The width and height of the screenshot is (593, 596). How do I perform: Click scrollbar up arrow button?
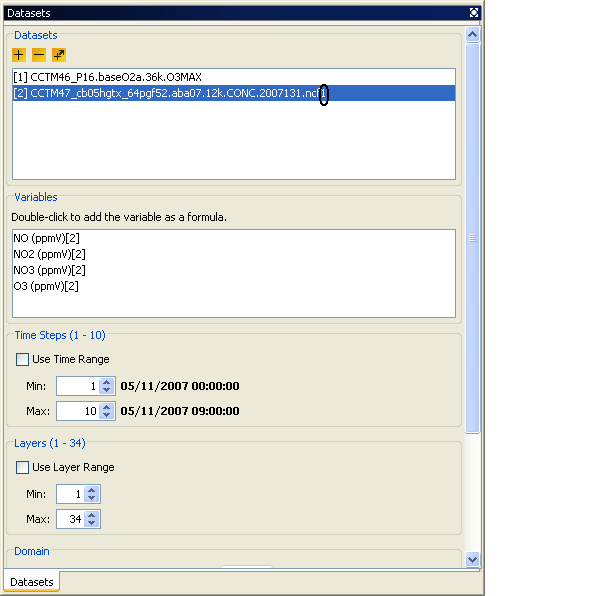(x=472, y=35)
